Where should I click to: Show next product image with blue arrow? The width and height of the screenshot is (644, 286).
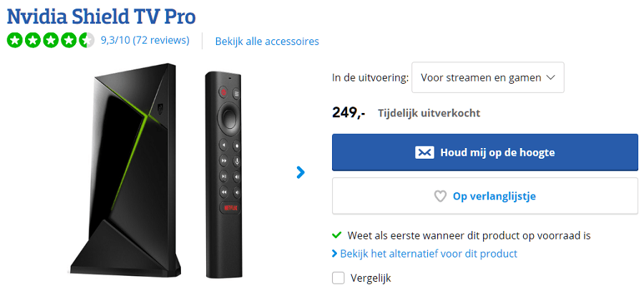click(301, 172)
